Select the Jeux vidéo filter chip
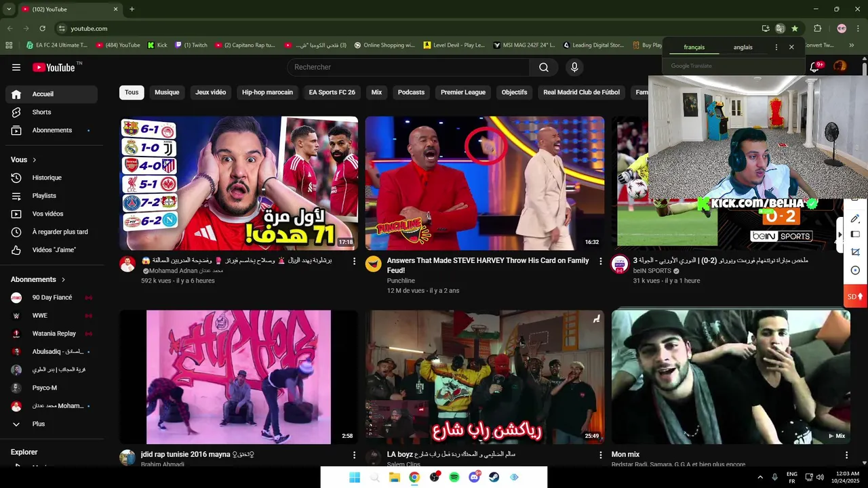 [210, 92]
